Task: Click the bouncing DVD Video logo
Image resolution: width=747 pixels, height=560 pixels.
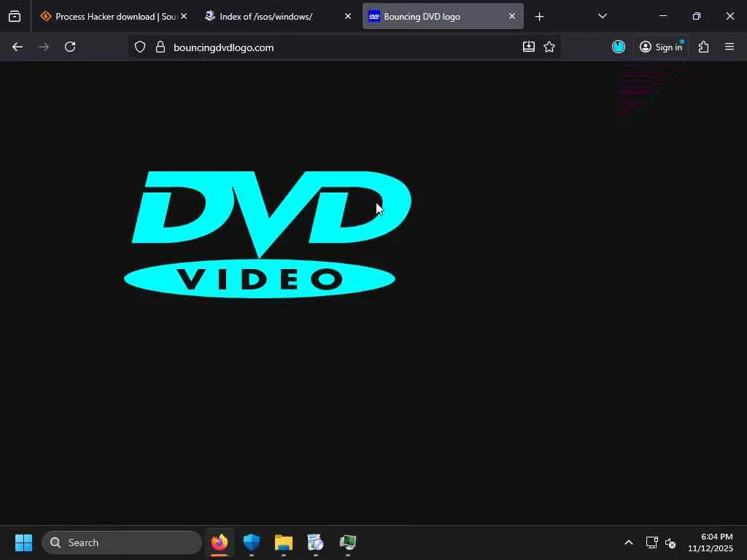Action: pos(267,234)
